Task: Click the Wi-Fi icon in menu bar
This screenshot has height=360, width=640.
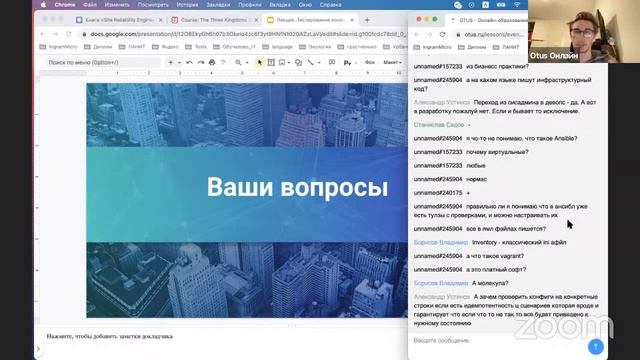Action: 517,5
